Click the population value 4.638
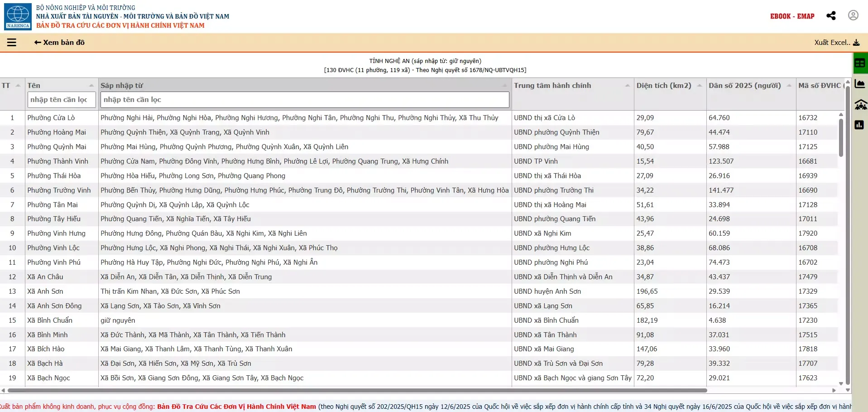 (x=717, y=320)
